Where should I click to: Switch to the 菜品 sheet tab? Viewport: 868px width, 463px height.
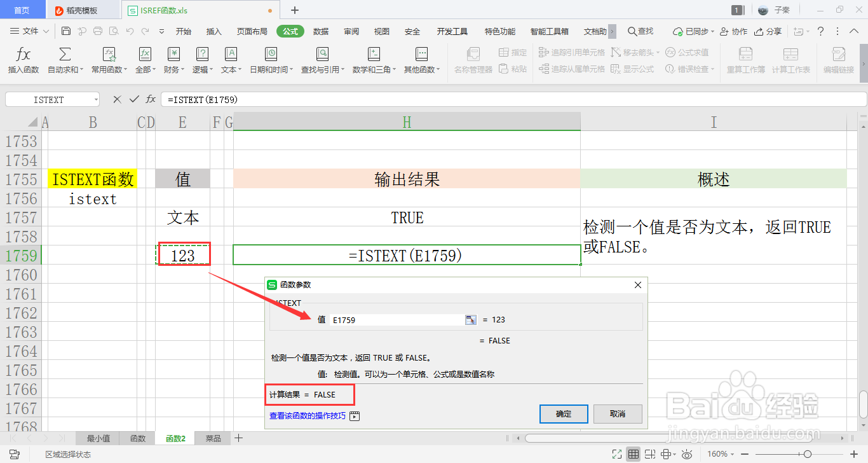pos(212,438)
